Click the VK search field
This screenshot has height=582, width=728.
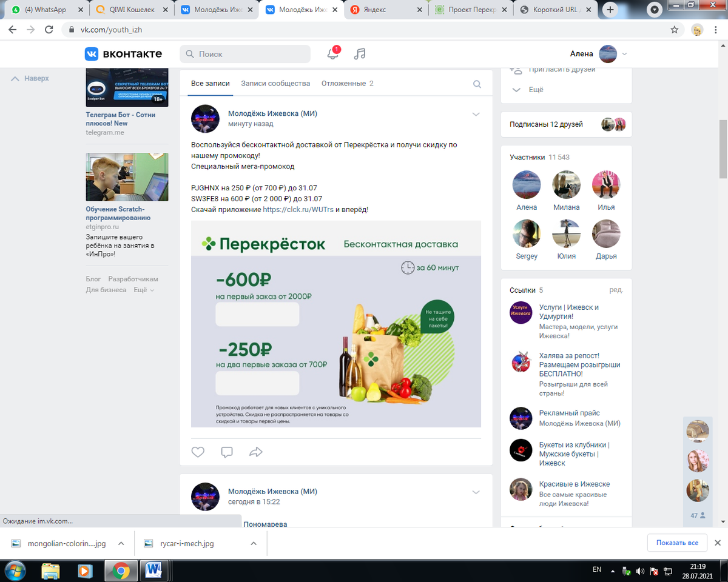coord(245,54)
